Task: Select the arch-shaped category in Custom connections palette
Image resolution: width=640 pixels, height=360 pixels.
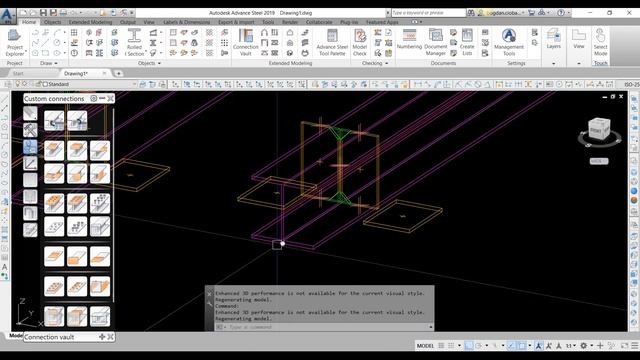Action: [x=30, y=213]
